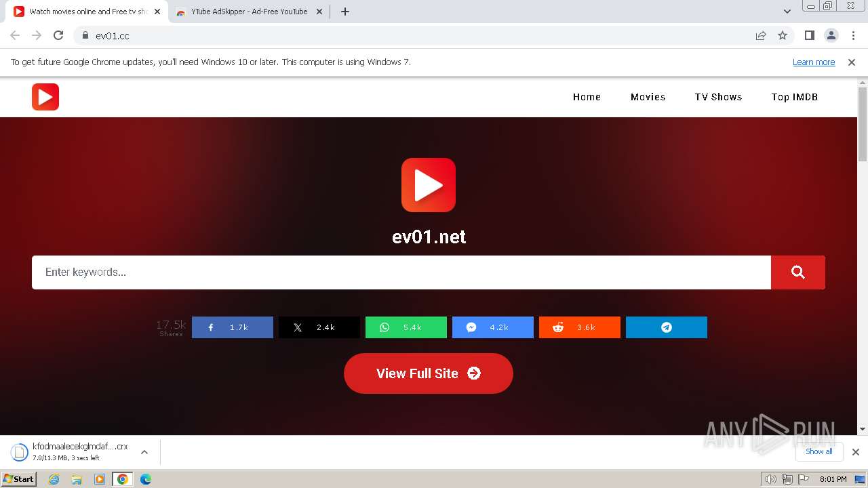Close the Watch movies online tab
The height and width of the screenshot is (488, 868).
coord(157,12)
